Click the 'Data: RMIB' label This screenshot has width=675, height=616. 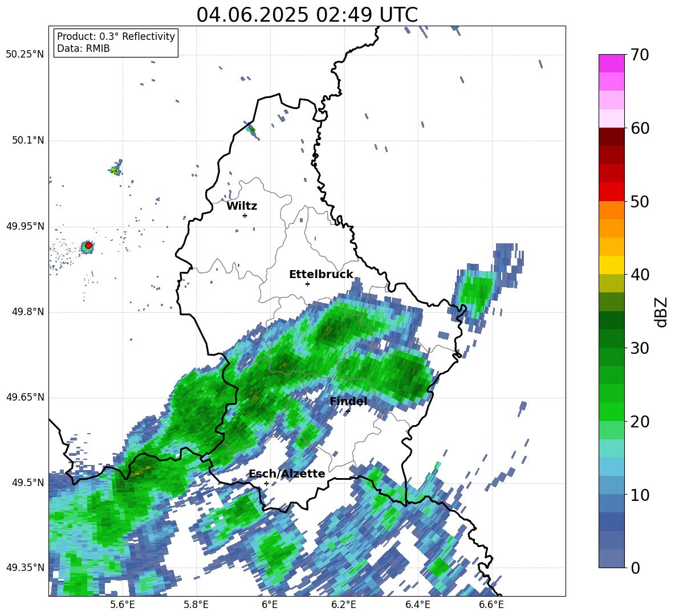[x=83, y=48]
